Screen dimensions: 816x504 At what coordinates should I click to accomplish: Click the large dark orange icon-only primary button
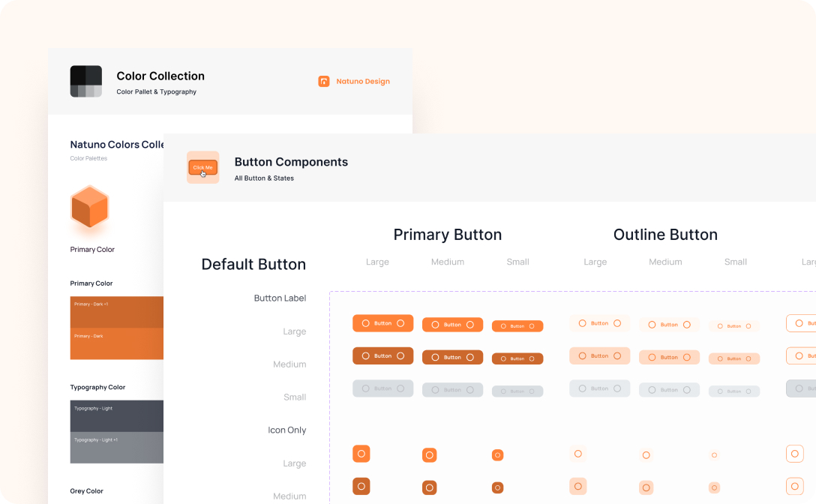361,487
